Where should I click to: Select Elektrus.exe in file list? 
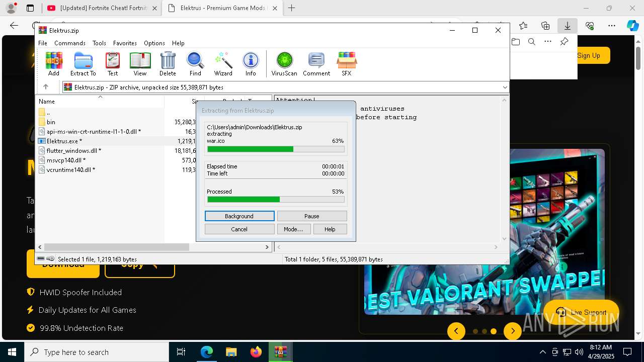[x=64, y=141]
